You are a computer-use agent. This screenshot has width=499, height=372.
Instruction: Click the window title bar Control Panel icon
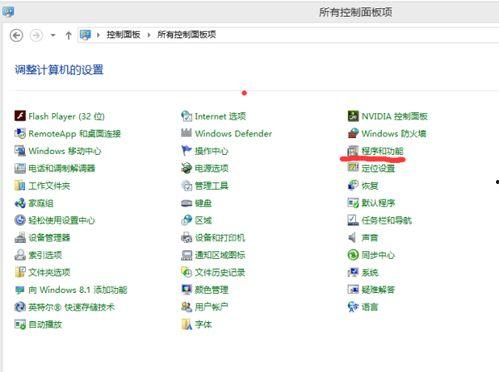pyautogui.click(x=8, y=12)
